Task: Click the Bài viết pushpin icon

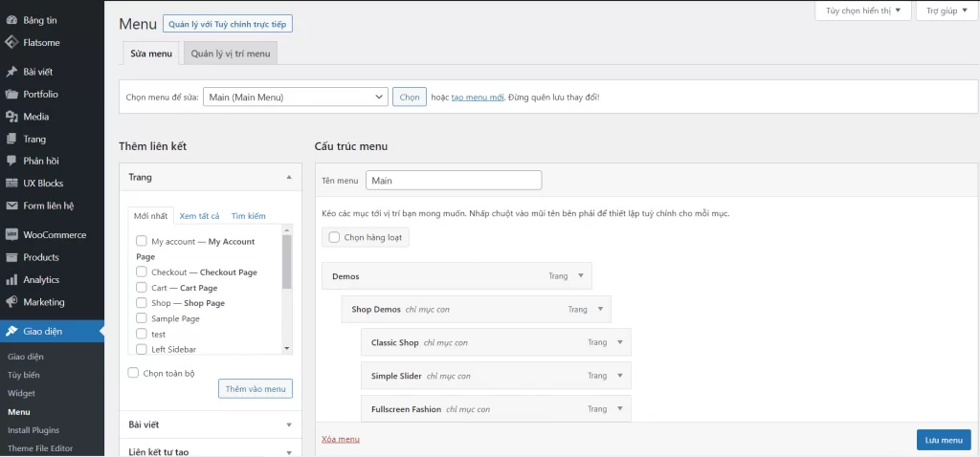Action: 11,72
